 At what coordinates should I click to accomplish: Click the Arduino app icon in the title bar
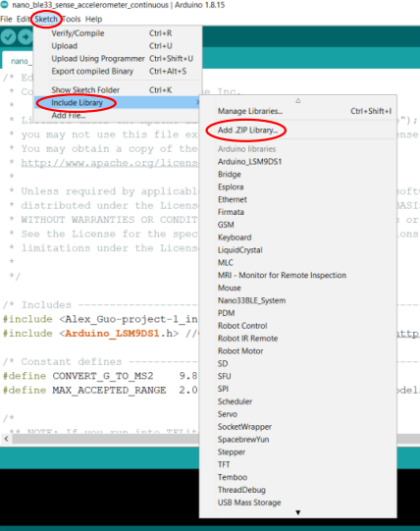4,5
